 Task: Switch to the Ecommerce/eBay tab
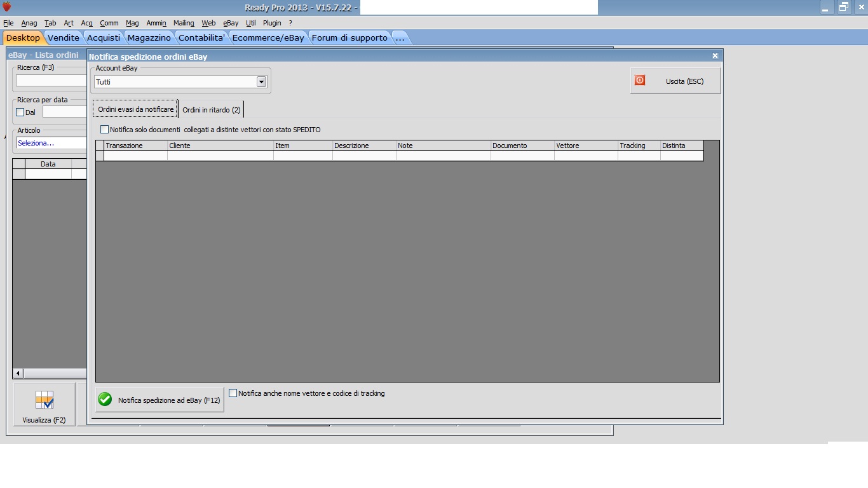tap(268, 37)
